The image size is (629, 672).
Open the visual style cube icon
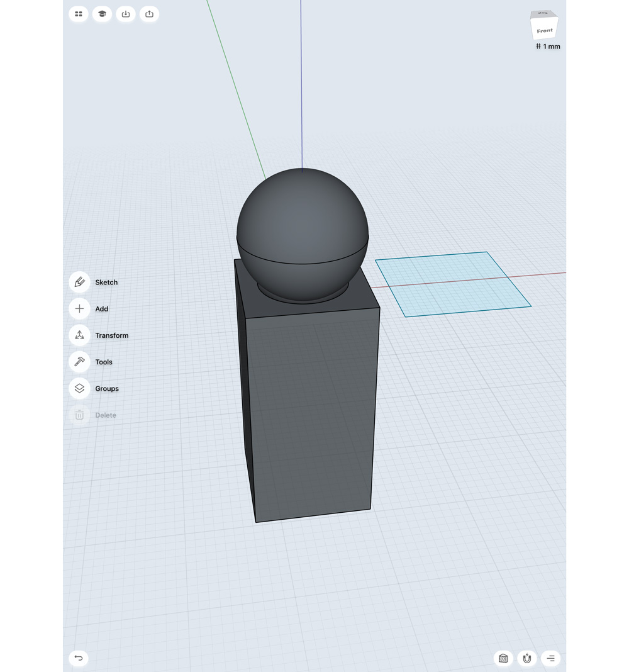(x=503, y=658)
